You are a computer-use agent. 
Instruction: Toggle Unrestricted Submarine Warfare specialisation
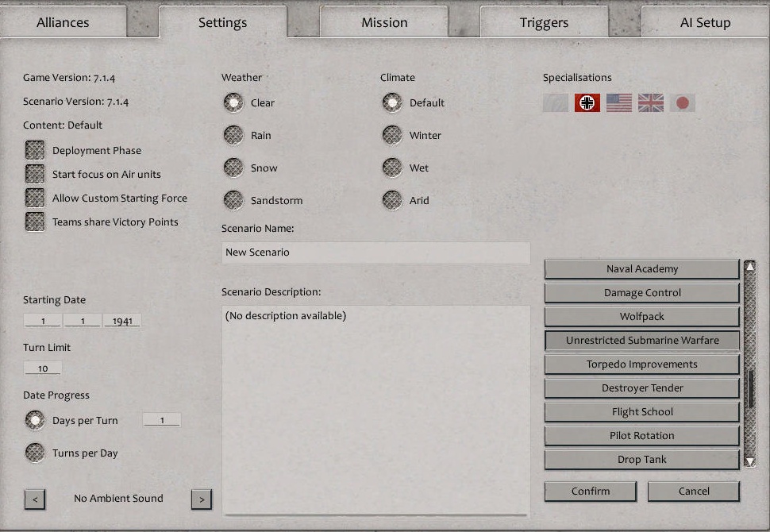pyautogui.click(x=642, y=341)
